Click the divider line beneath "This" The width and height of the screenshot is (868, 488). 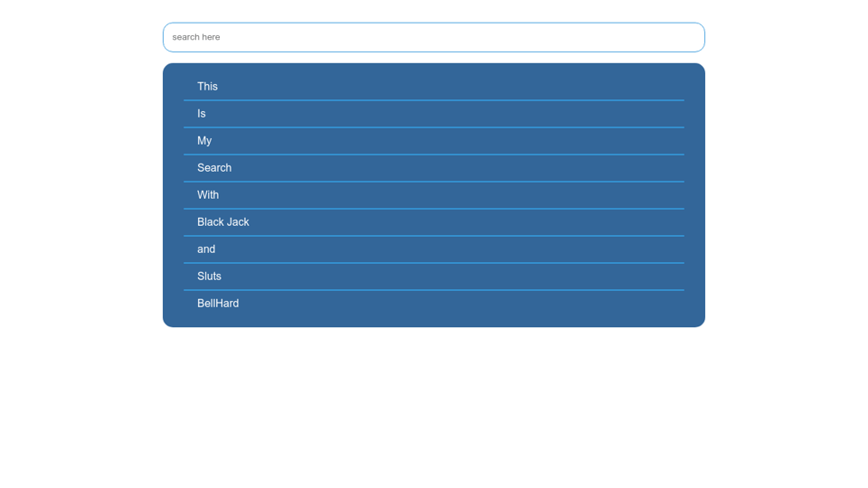coord(433,100)
